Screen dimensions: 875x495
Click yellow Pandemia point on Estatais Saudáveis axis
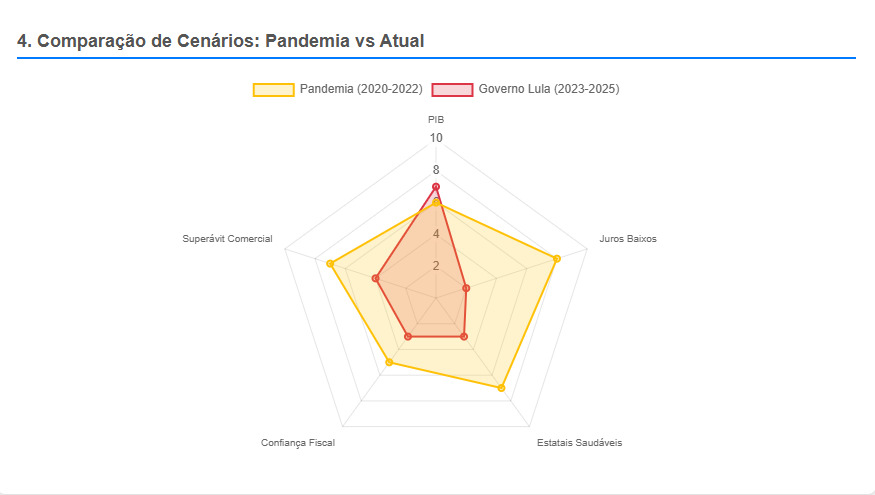pyautogui.click(x=501, y=387)
